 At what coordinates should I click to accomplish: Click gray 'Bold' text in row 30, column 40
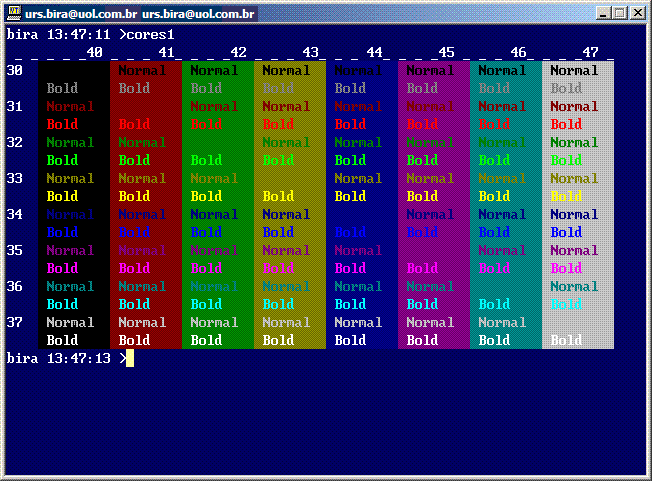[63, 88]
